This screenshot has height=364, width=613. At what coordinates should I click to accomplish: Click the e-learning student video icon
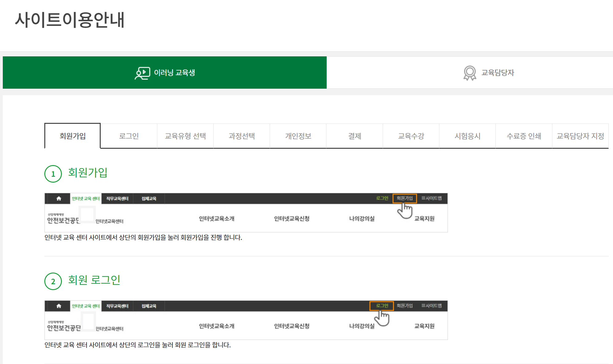(x=142, y=73)
